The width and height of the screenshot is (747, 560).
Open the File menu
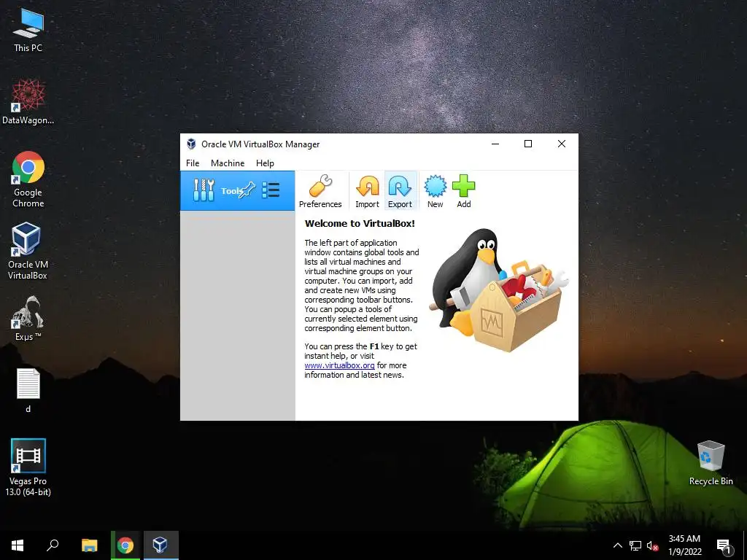click(x=193, y=163)
